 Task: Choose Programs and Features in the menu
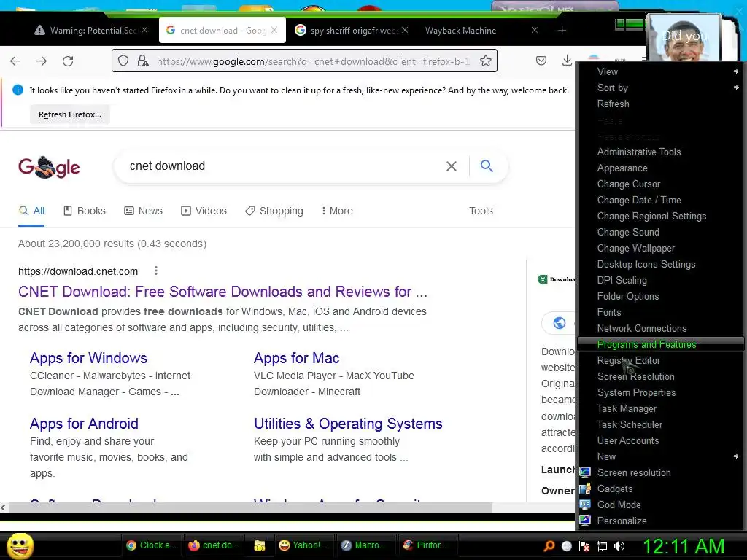(660, 344)
